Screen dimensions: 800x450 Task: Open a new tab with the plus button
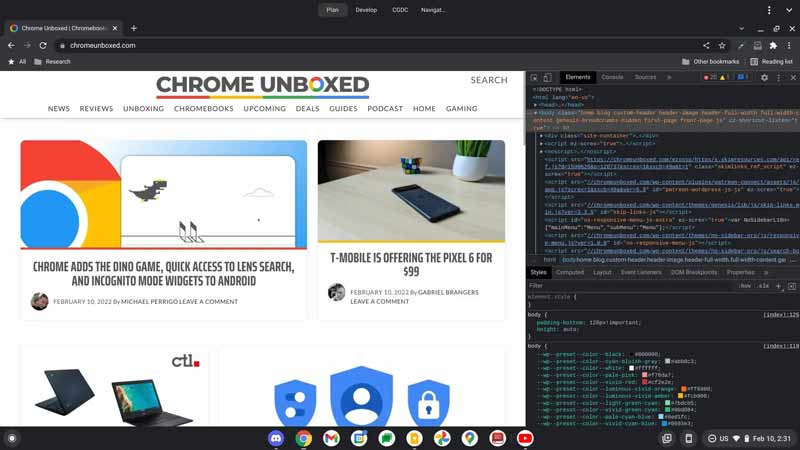[134, 28]
